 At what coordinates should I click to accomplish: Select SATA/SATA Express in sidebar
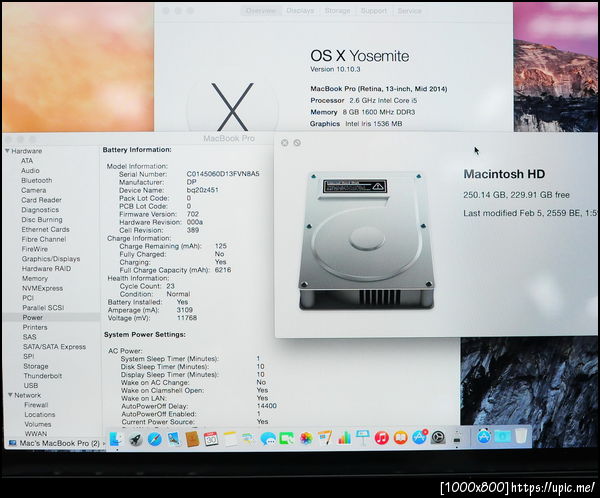54,347
